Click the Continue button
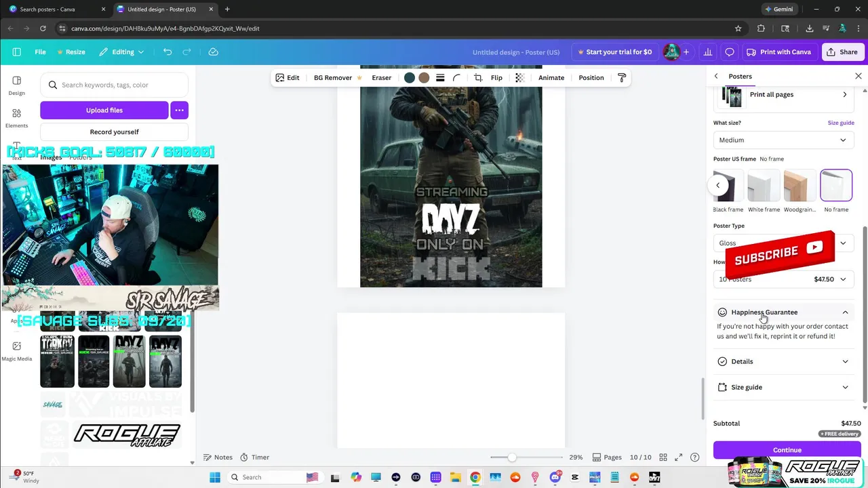Screen dimensions: 868x488 (787, 450)
